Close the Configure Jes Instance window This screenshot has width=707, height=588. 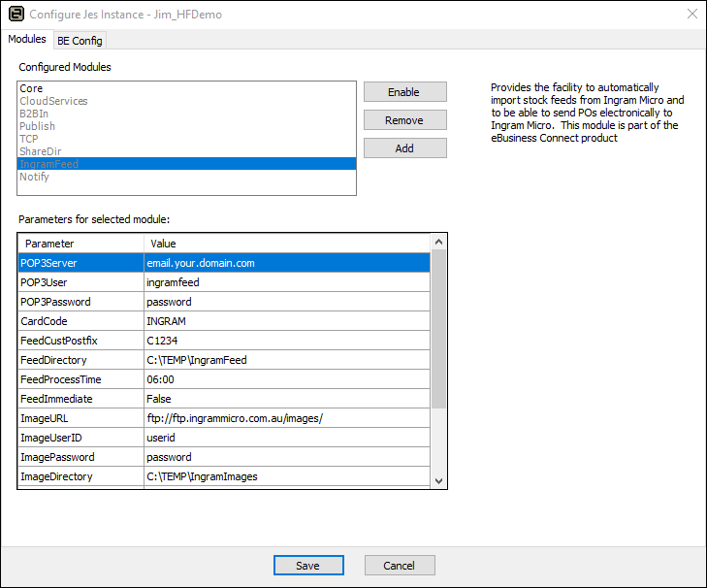point(691,15)
